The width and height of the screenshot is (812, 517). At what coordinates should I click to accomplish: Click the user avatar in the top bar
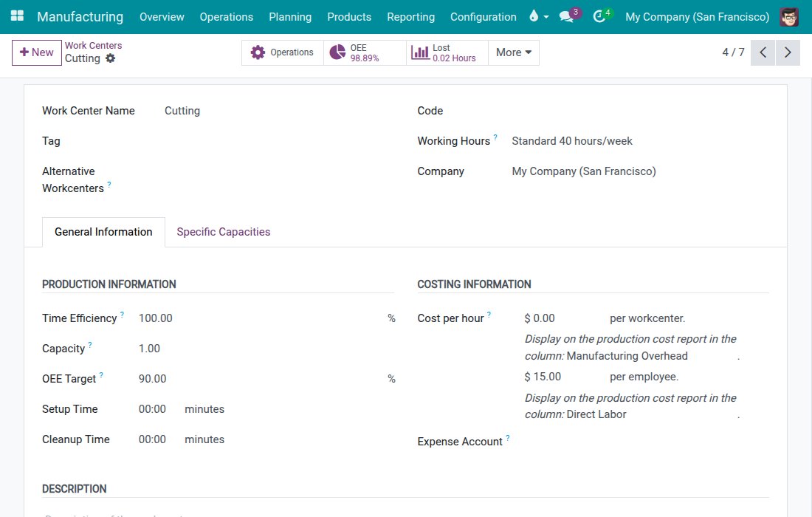[x=789, y=16]
